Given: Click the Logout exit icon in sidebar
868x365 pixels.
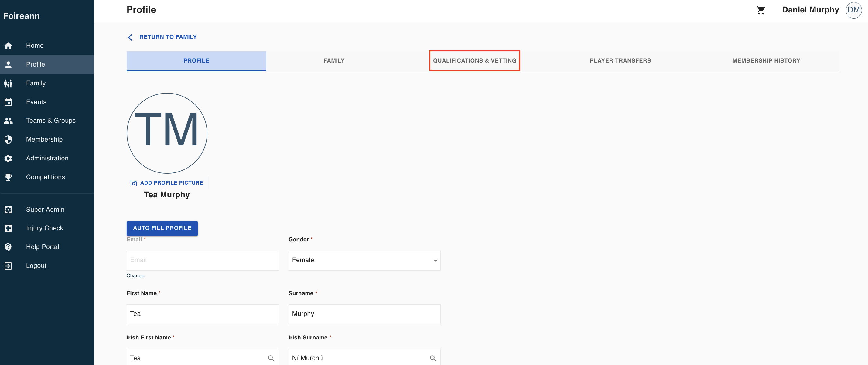Looking at the screenshot, I should click(9, 266).
